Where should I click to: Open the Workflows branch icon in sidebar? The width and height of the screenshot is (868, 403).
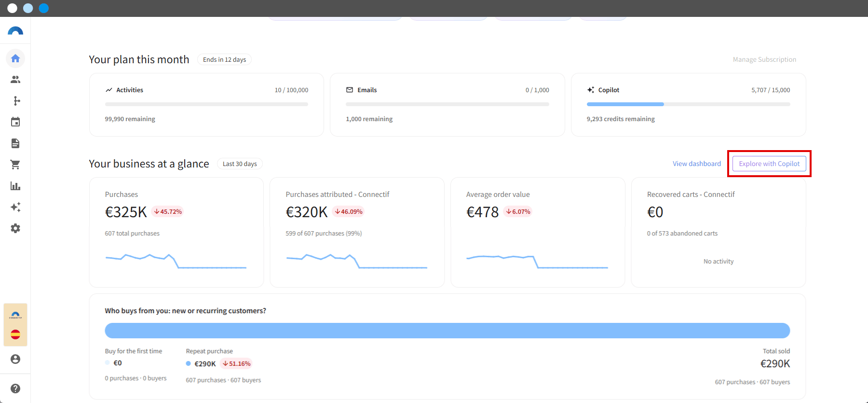pyautogui.click(x=15, y=101)
